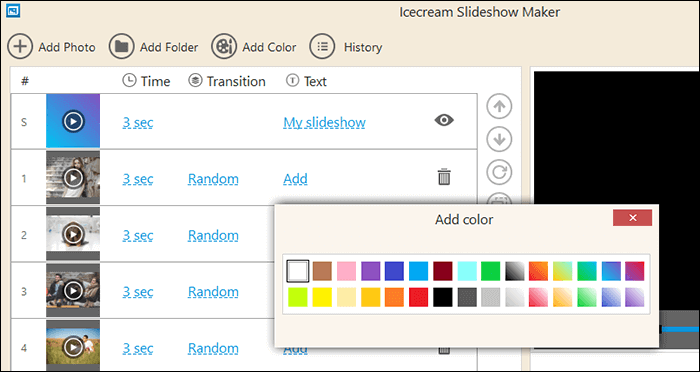The height and width of the screenshot is (372, 700).
Task: Click the Add Color palette icon
Action: [224, 46]
